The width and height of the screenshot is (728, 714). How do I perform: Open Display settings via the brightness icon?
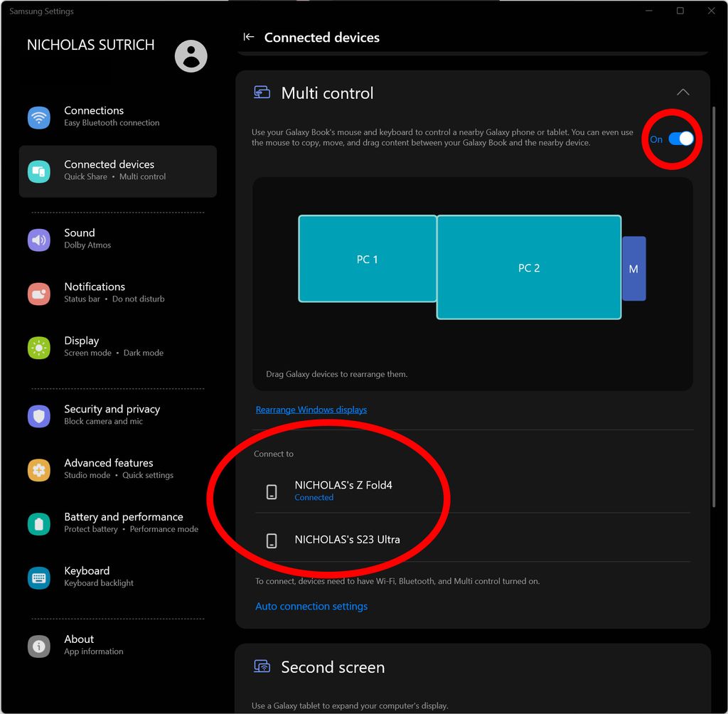38,348
